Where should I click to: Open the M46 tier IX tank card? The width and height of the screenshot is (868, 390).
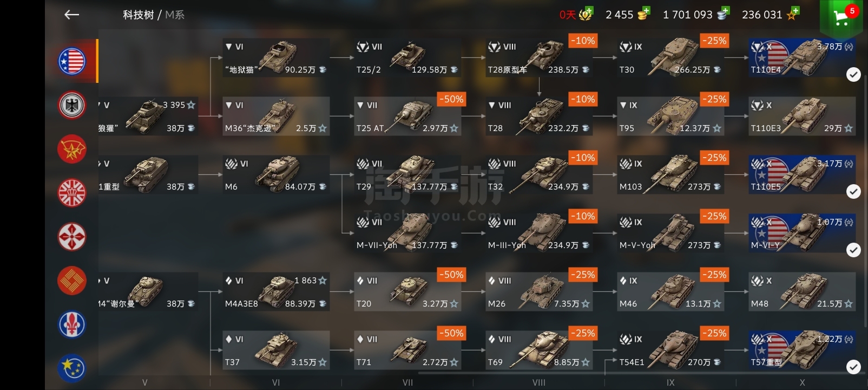pos(670,292)
